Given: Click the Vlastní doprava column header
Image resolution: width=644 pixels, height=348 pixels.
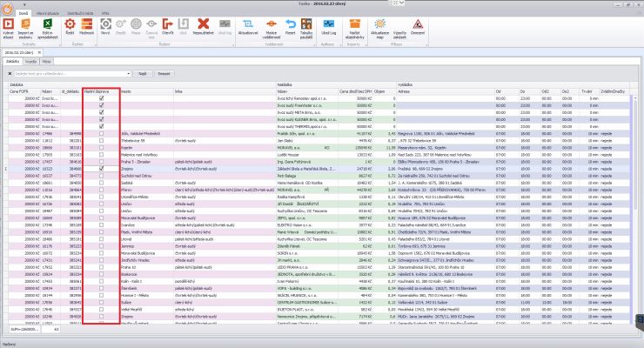Looking at the screenshot, I should coord(101,91).
